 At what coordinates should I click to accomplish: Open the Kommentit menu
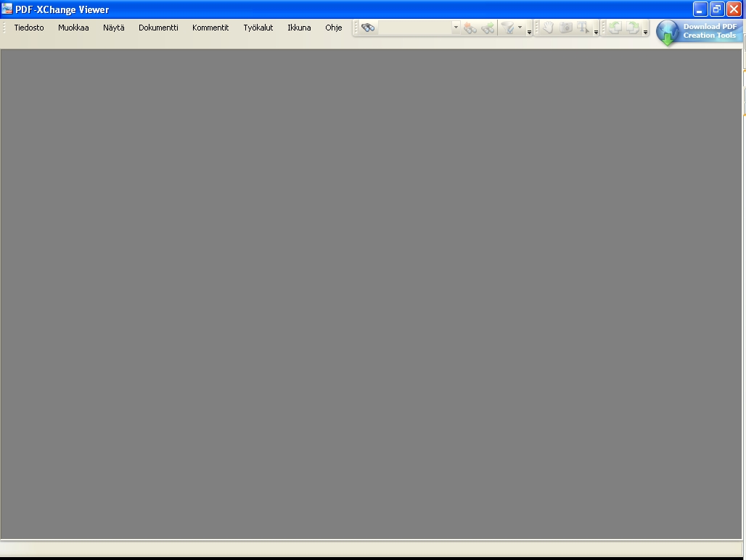(210, 28)
